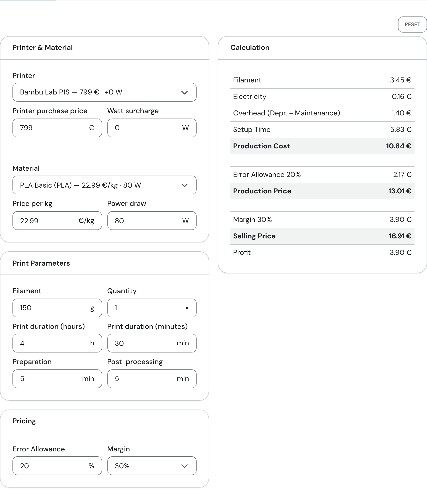The height and width of the screenshot is (504, 427).
Task: Click the Error Allowance 20% amount 2.17 €
Action: 402,174
